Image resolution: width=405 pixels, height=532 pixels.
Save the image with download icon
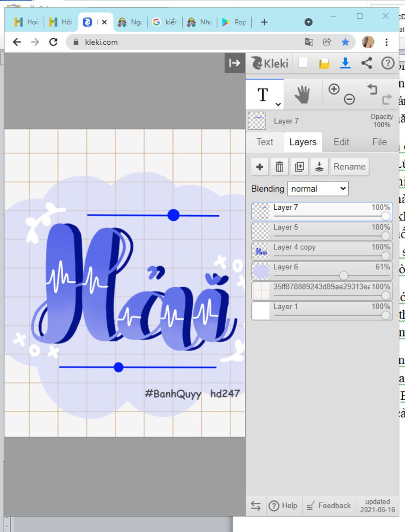[346, 63]
